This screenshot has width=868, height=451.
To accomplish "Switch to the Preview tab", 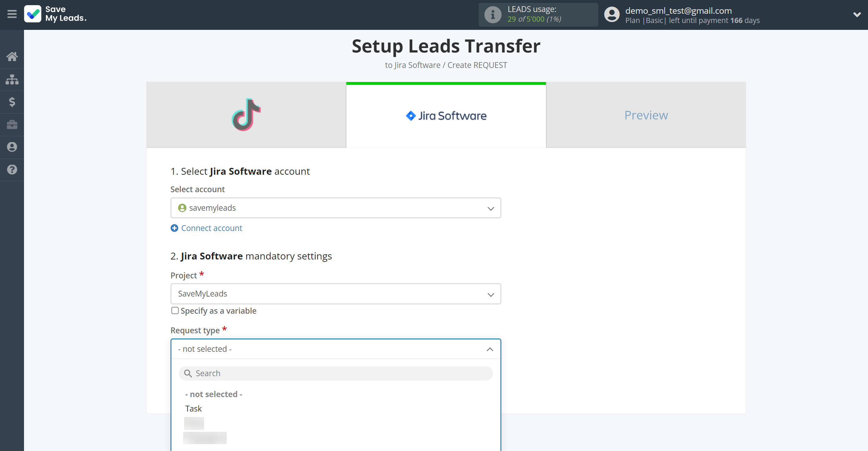I will click(646, 115).
